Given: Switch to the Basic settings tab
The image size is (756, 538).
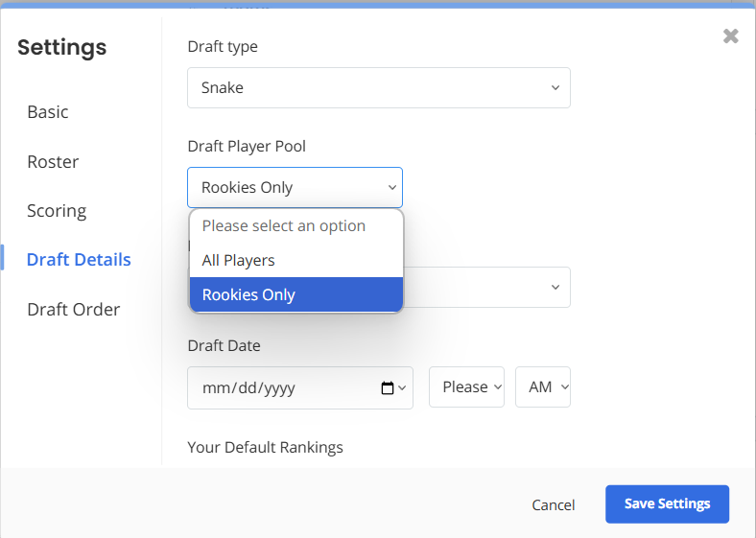Looking at the screenshot, I should pos(48,112).
